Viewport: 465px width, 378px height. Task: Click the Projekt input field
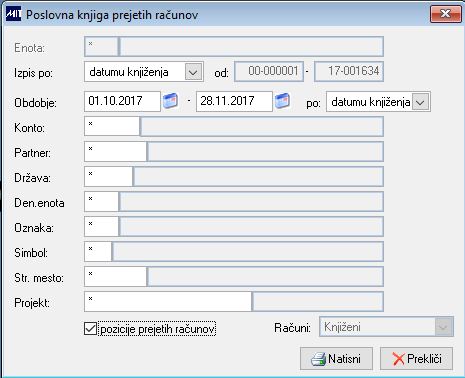point(168,301)
